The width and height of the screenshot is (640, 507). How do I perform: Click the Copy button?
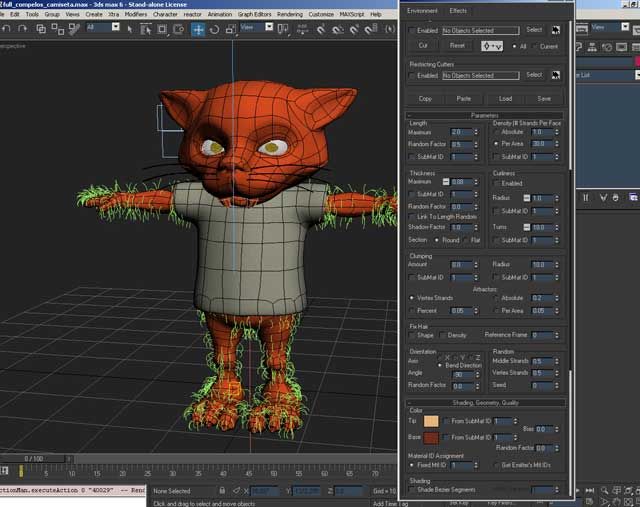425,99
